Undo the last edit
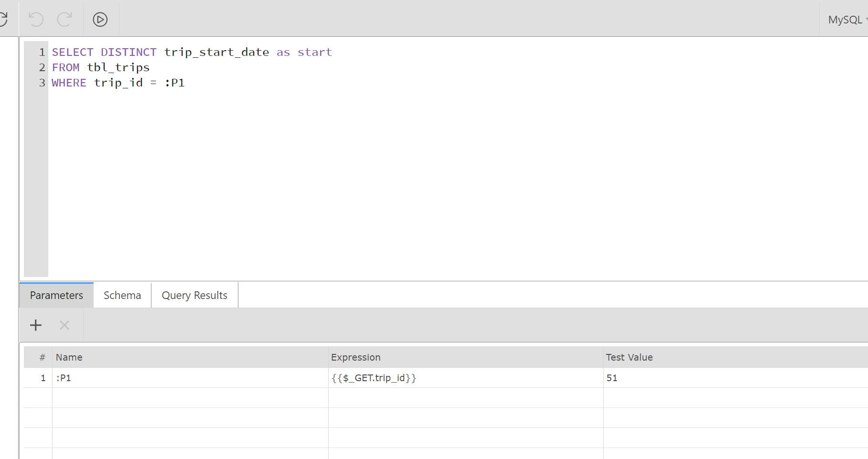 tap(35, 20)
